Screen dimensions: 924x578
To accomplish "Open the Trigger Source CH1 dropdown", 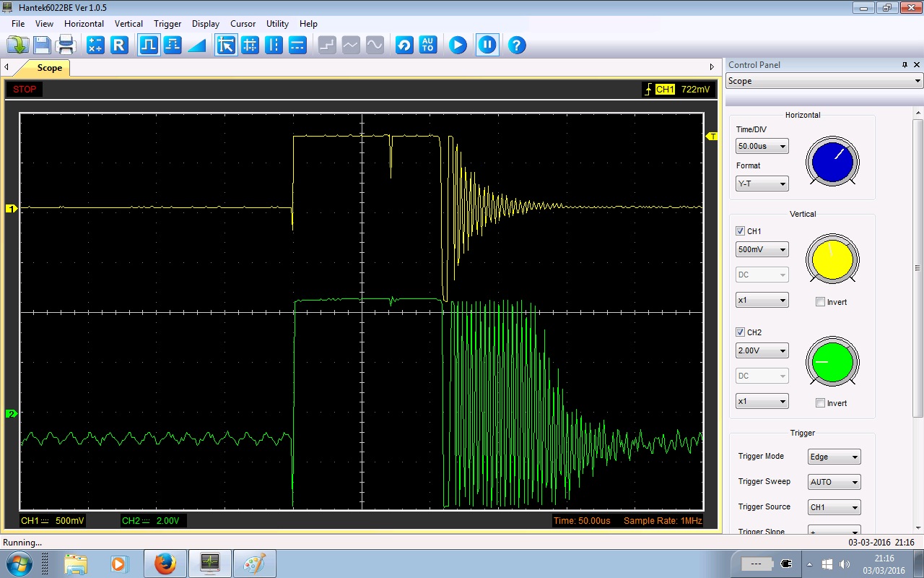I will point(834,507).
